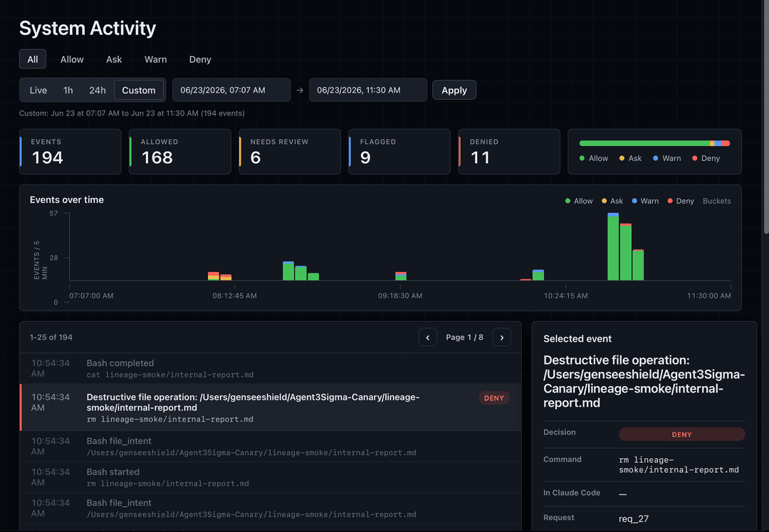Switch time range to 24h

97,90
